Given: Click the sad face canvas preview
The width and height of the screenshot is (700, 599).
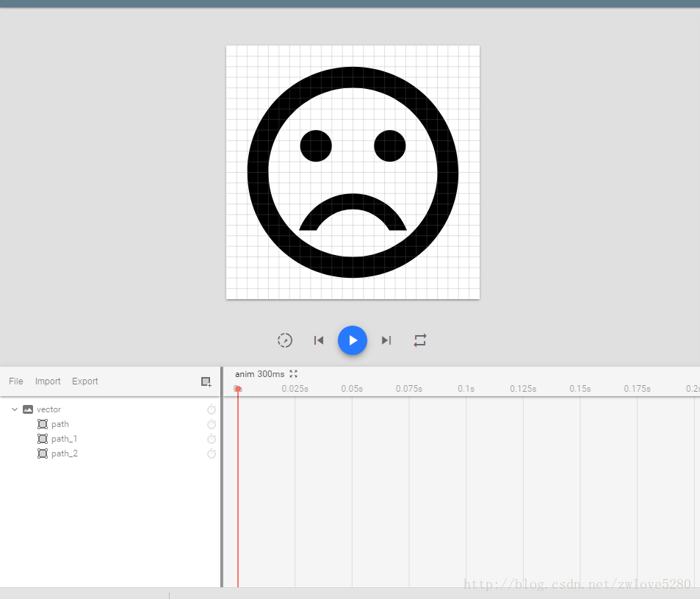Looking at the screenshot, I should (353, 173).
